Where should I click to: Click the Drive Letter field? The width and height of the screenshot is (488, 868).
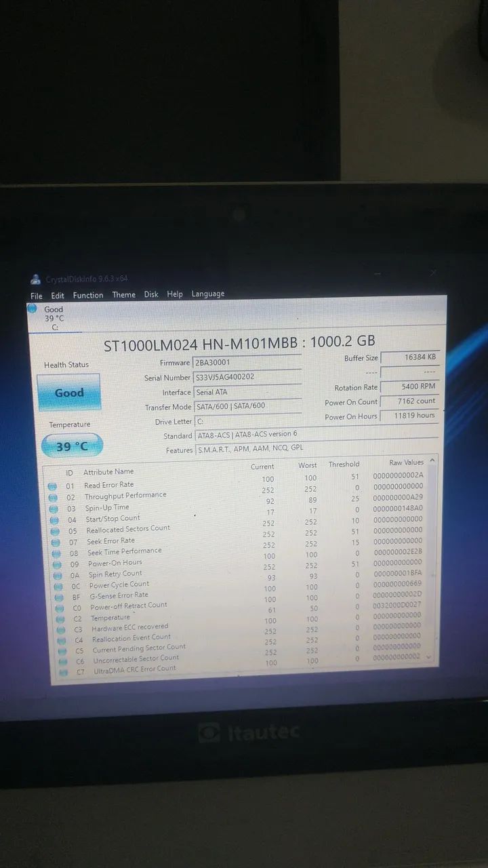coord(247,421)
